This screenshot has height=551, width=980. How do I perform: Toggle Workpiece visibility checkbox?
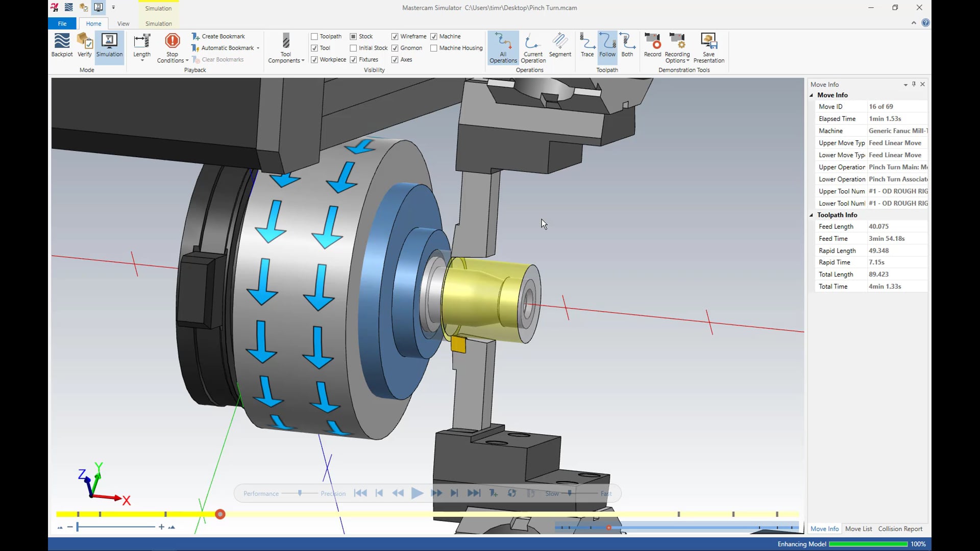(314, 60)
